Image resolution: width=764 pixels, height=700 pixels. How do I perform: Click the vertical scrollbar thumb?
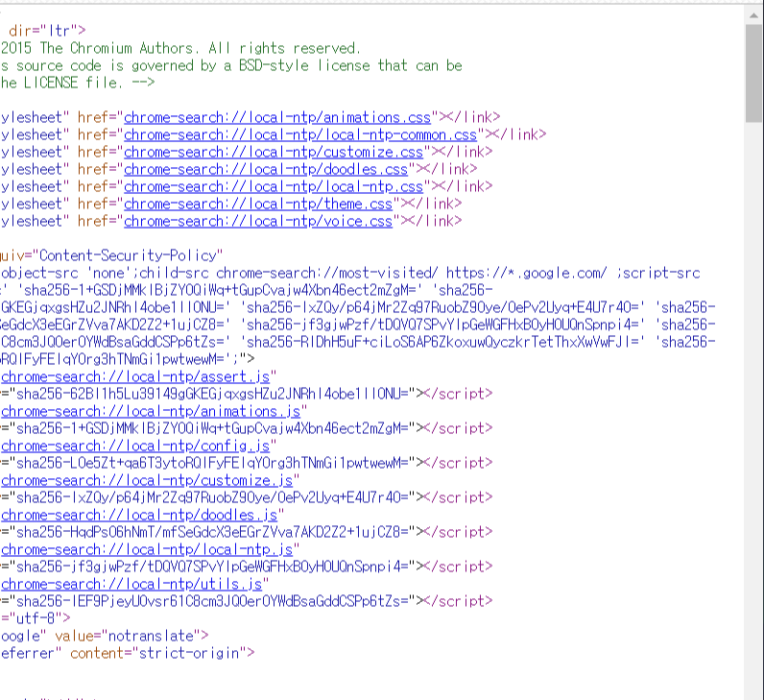tap(753, 73)
